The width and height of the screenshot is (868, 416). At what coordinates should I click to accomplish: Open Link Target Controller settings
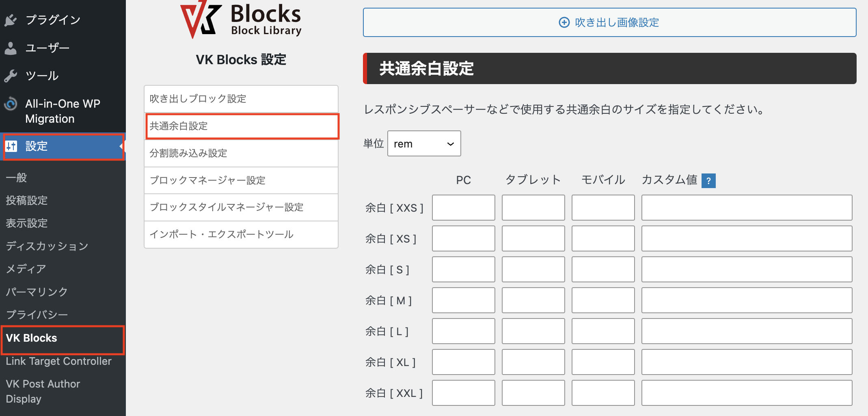coord(58,361)
